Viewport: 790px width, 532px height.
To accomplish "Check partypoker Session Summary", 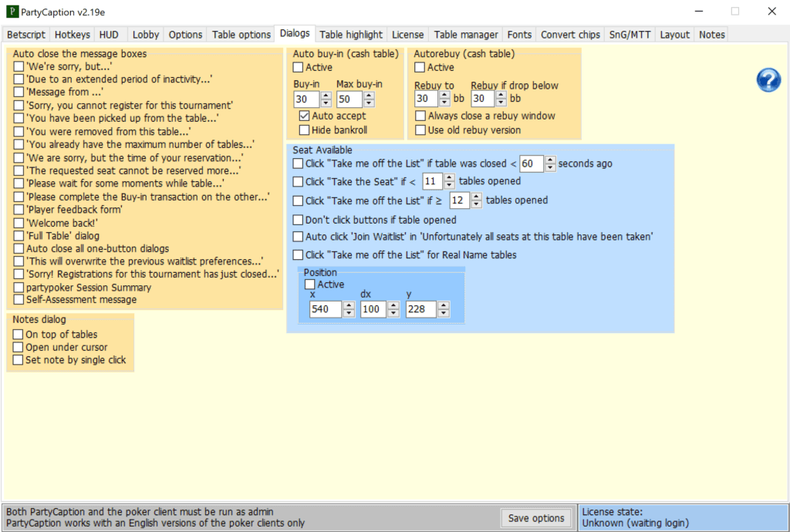I will [19, 288].
